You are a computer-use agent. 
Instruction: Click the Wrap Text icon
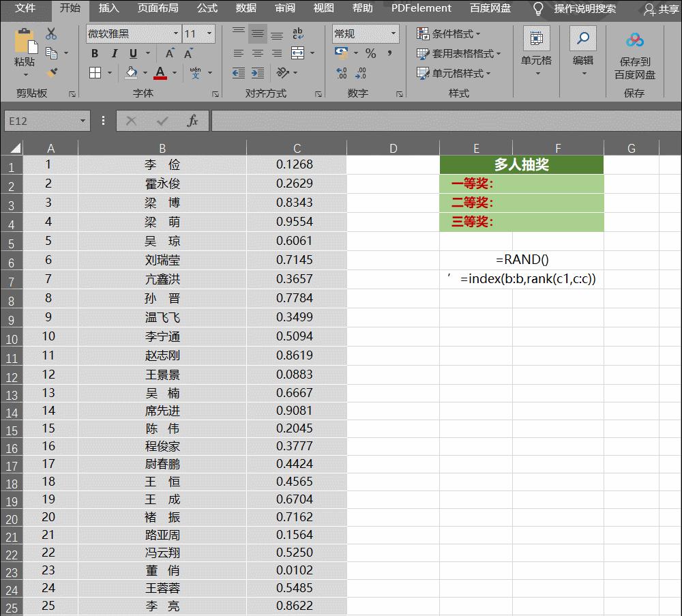pyautogui.click(x=297, y=33)
